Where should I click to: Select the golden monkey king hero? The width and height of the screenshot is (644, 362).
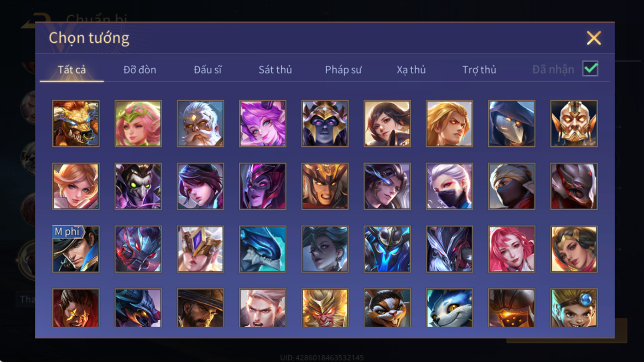click(x=325, y=308)
